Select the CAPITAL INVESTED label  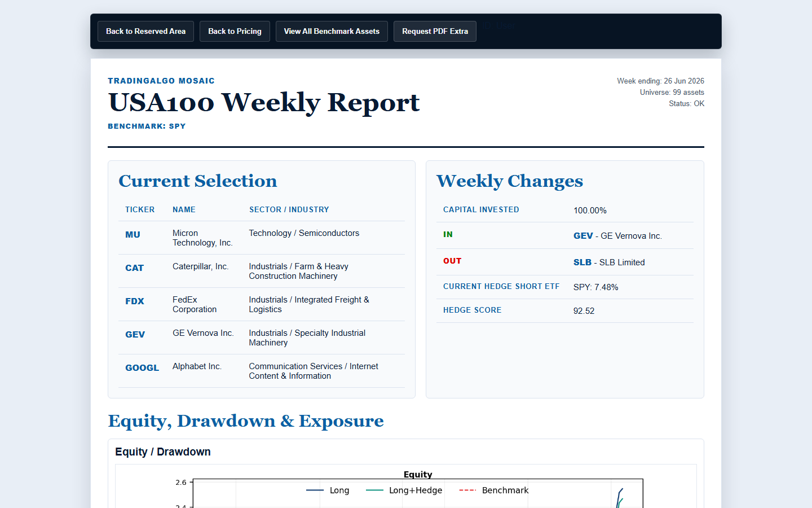(481, 209)
